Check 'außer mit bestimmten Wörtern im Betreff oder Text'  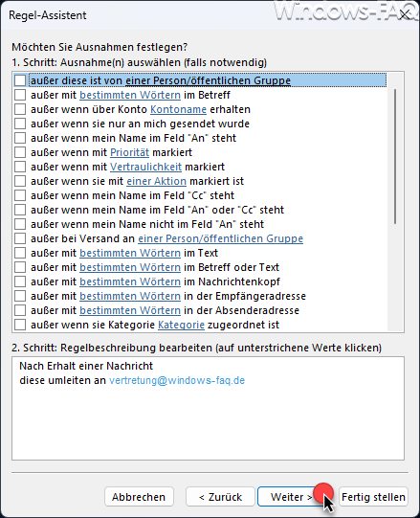[20, 267]
